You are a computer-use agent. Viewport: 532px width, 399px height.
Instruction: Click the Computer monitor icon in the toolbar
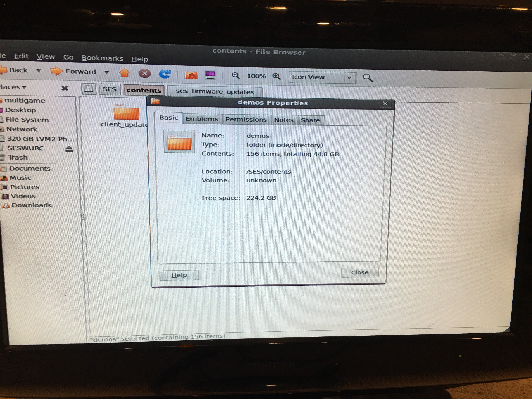click(x=210, y=75)
